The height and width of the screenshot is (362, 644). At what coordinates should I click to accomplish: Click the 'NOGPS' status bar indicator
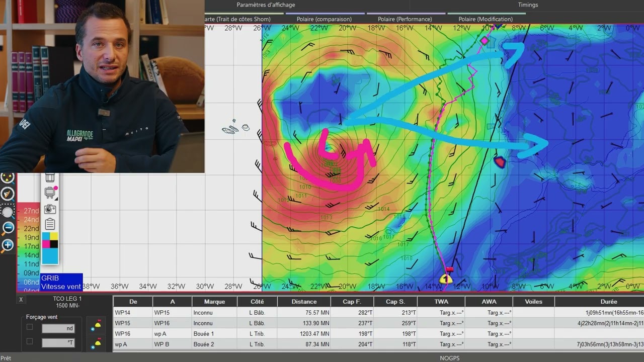coord(449,358)
